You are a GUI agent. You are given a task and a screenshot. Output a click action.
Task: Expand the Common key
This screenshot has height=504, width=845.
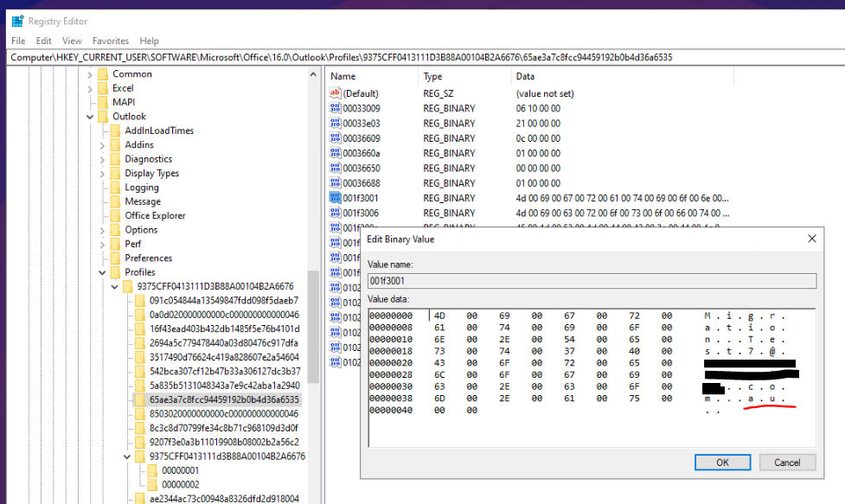tap(90, 74)
